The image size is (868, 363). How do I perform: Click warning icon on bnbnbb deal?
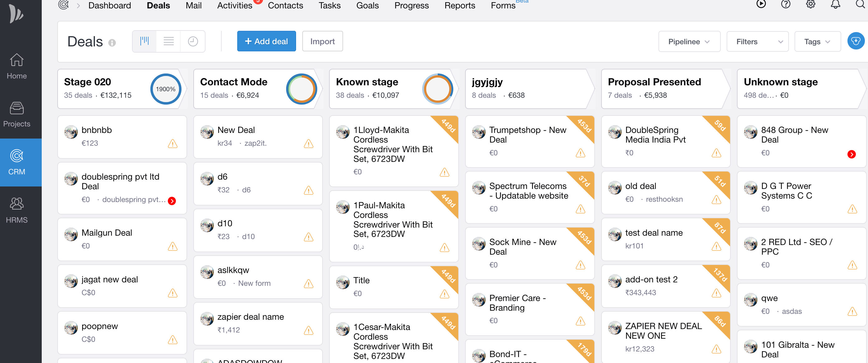(x=172, y=144)
